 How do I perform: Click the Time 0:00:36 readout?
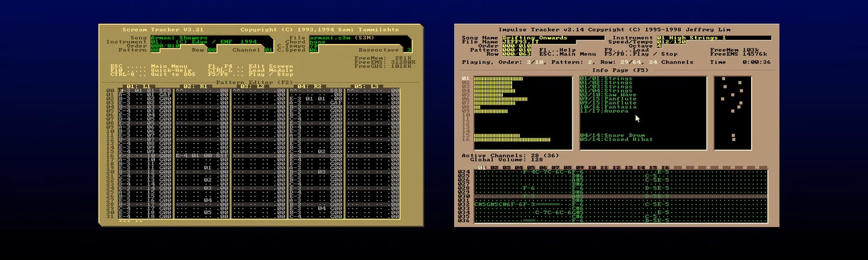click(740, 62)
